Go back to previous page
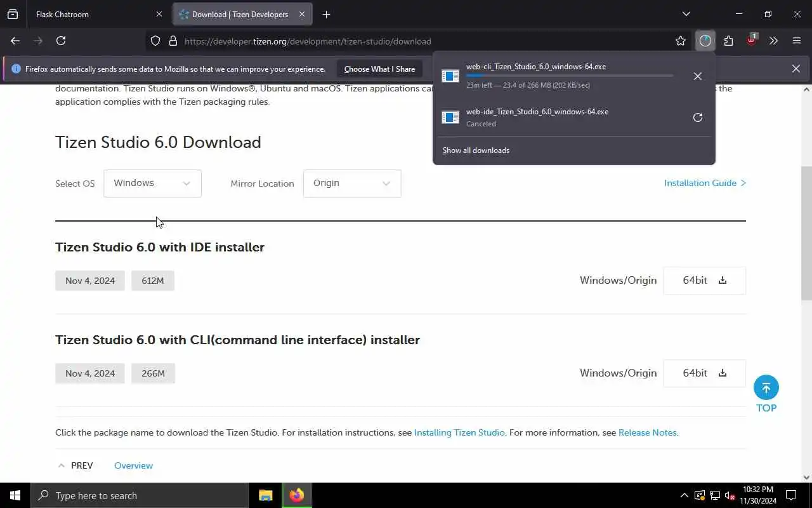The image size is (812, 508). tap(15, 41)
